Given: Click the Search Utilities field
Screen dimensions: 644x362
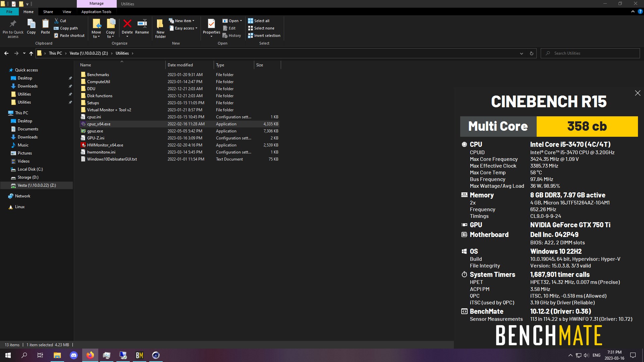Looking at the screenshot, I should [x=590, y=53].
